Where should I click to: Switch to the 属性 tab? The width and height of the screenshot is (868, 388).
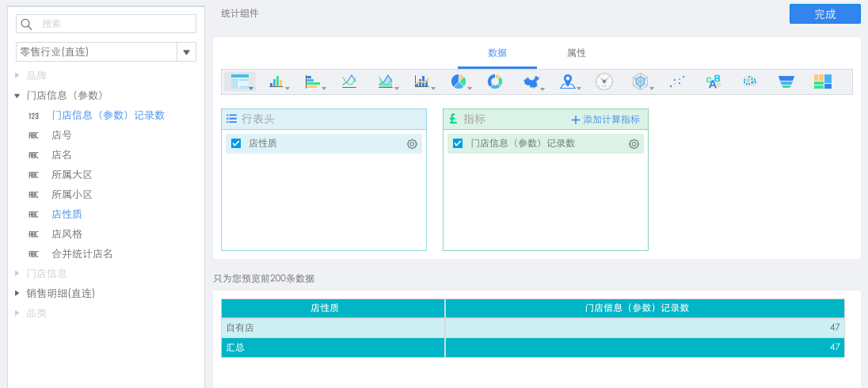click(577, 53)
